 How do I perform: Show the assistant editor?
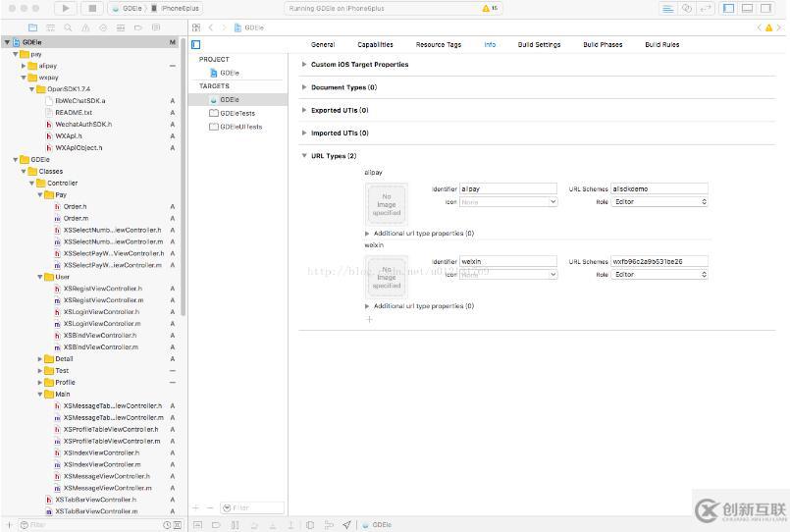tap(687, 9)
